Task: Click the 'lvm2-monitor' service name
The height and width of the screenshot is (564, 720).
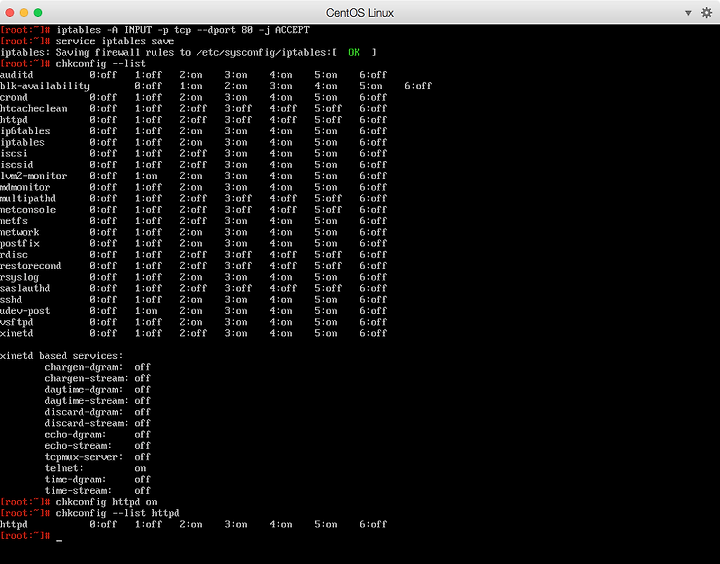Action: [x=34, y=176]
